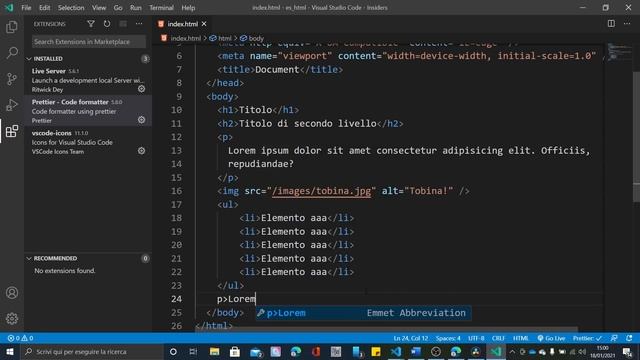Image resolution: width=640 pixels, height=360 pixels.
Task: Open the Manage gear in activity bar
Action: coord(12,318)
